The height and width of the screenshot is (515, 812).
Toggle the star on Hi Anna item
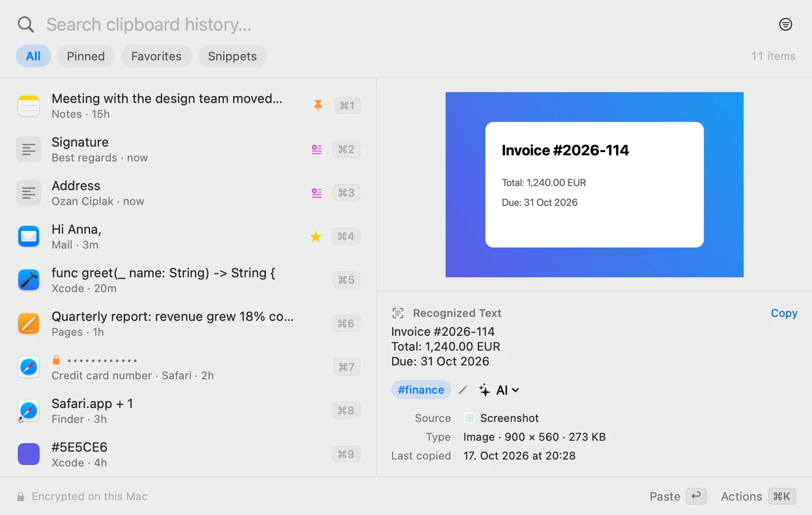[x=316, y=237]
